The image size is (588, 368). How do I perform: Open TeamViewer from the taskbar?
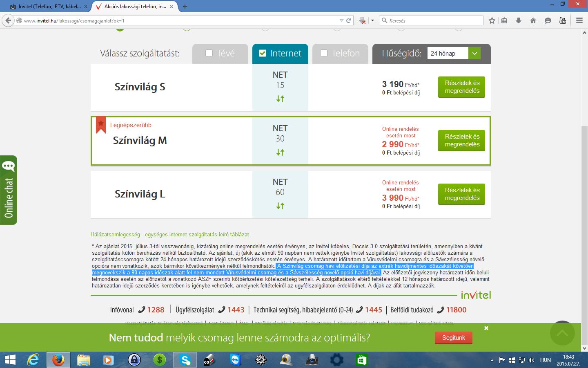(236, 360)
